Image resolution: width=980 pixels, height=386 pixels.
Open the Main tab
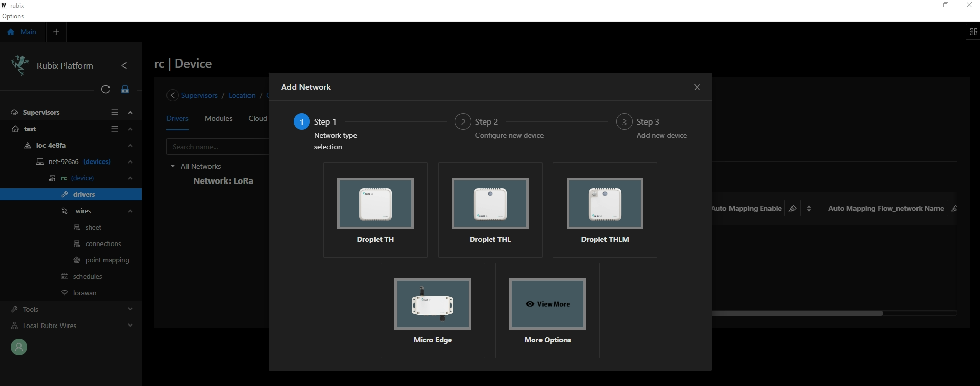click(x=22, y=32)
